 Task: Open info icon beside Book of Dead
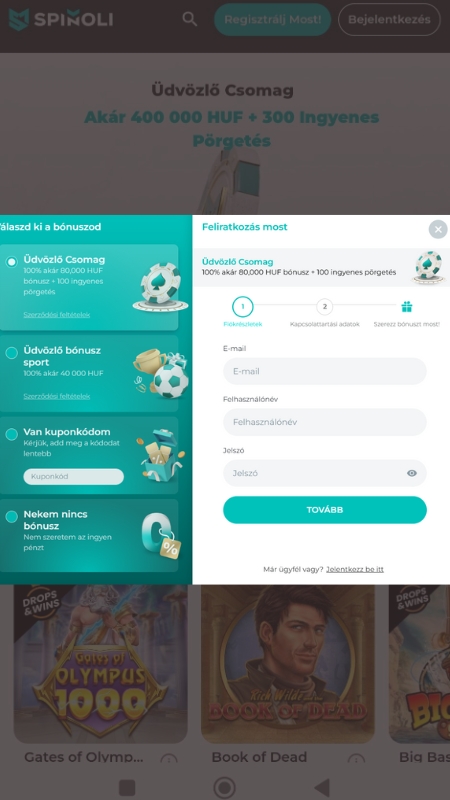(356, 759)
